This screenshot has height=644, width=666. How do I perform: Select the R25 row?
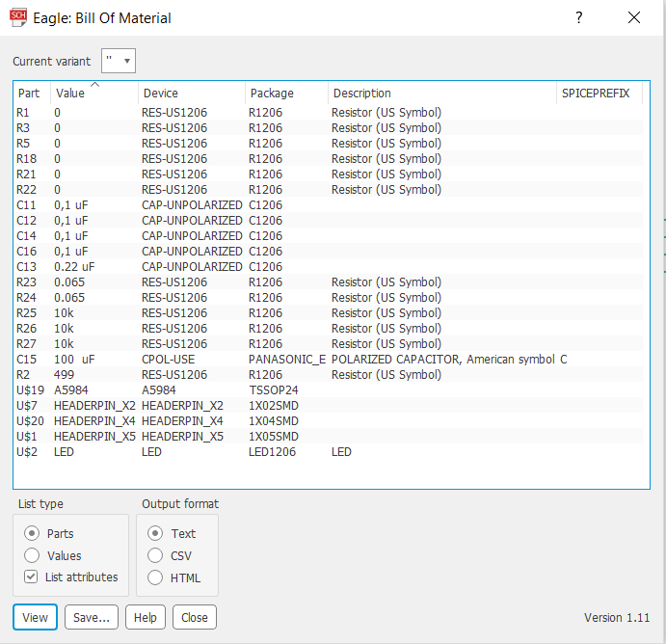tap(329, 313)
